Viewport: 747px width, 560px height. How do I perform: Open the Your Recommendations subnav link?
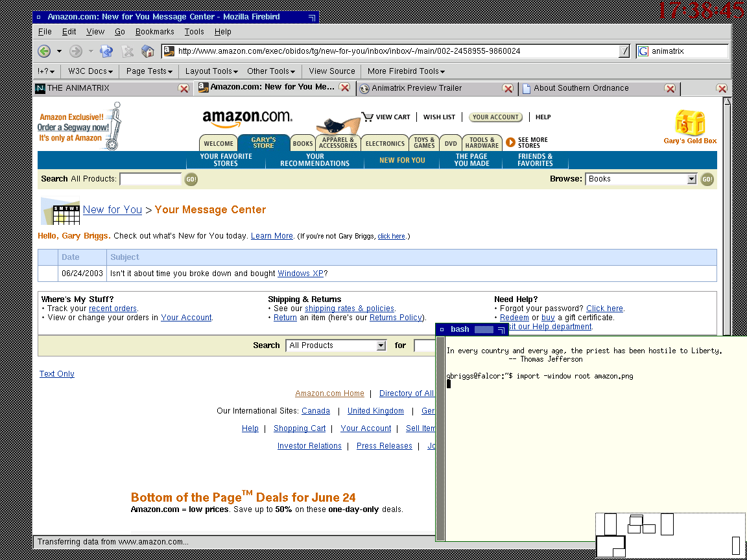[x=315, y=160]
